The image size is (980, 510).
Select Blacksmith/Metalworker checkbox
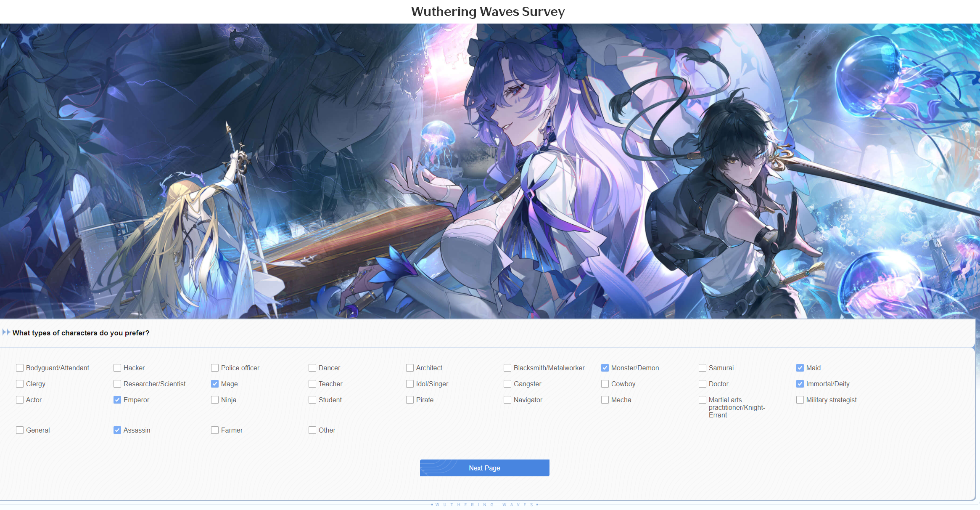pos(507,368)
